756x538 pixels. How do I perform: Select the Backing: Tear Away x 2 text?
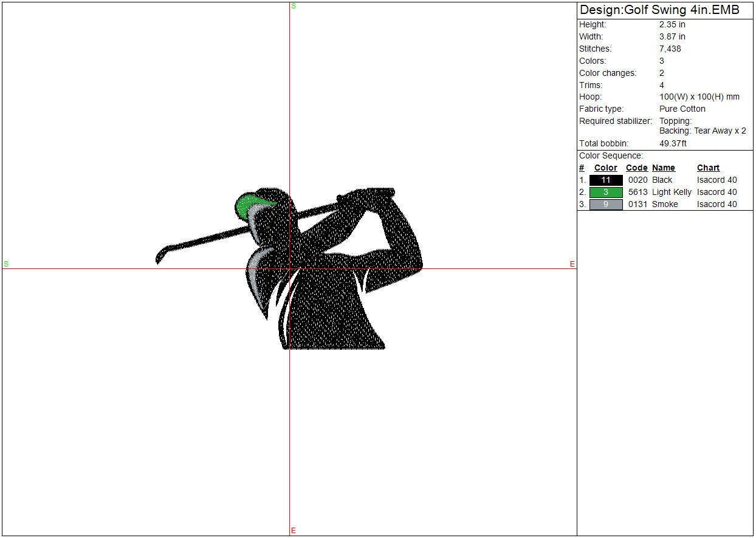pos(703,131)
